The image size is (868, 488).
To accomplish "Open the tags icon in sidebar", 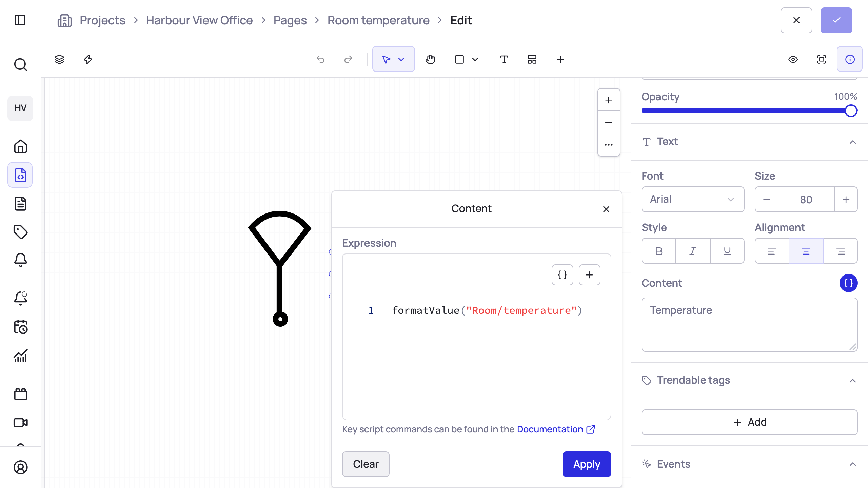I will pos(20,232).
